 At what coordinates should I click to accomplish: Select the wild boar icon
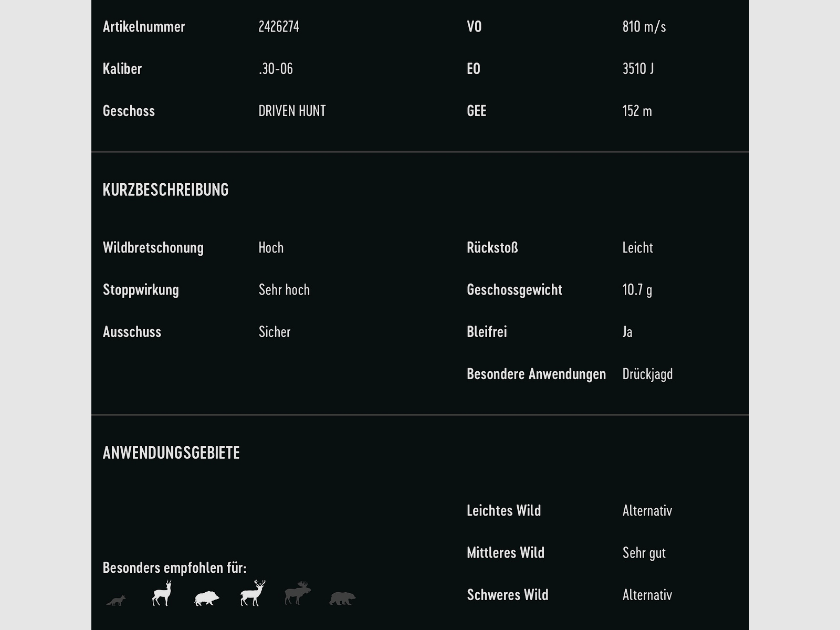(x=206, y=598)
